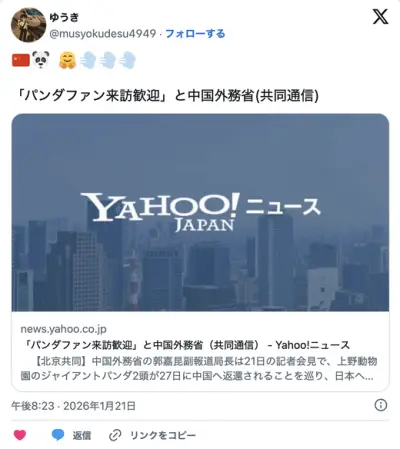400x449 pixels.
Task: Open the info circle icon beside date
Action: [381, 405]
